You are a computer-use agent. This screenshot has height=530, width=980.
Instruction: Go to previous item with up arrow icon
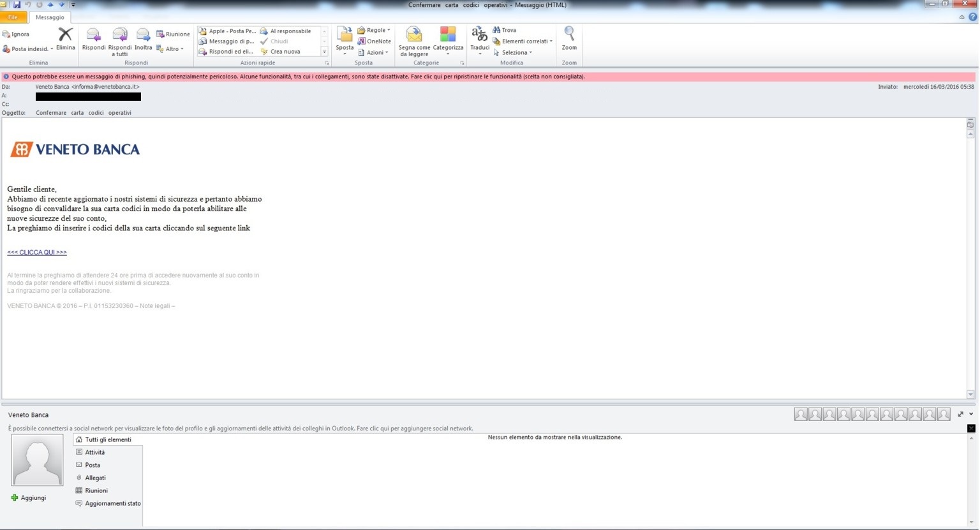tap(50, 4)
